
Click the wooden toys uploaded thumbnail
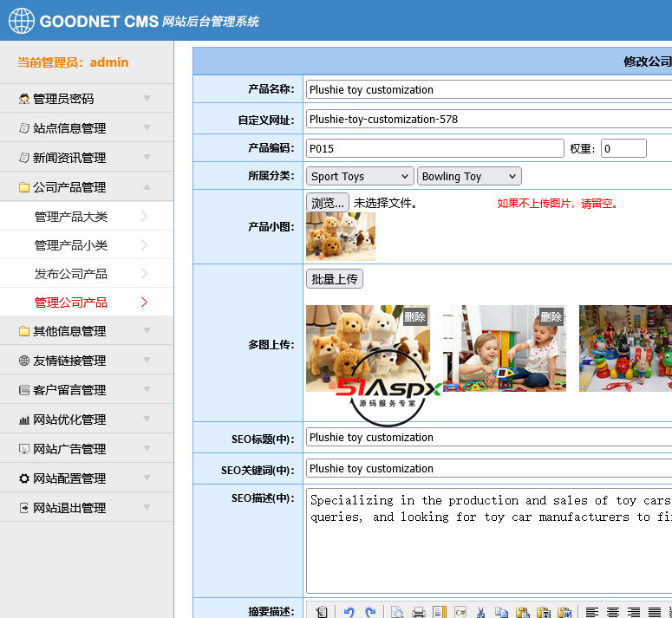point(625,348)
